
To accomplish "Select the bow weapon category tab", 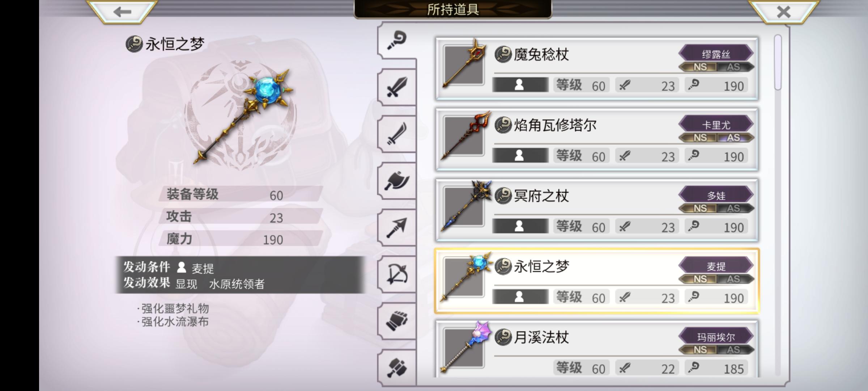I will tap(397, 274).
